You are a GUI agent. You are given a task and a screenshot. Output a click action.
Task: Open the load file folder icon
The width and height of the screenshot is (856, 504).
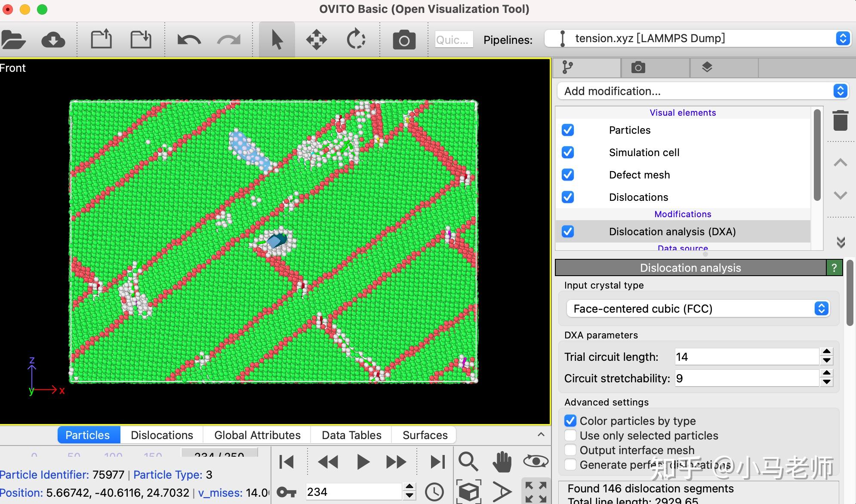point(13,40)
